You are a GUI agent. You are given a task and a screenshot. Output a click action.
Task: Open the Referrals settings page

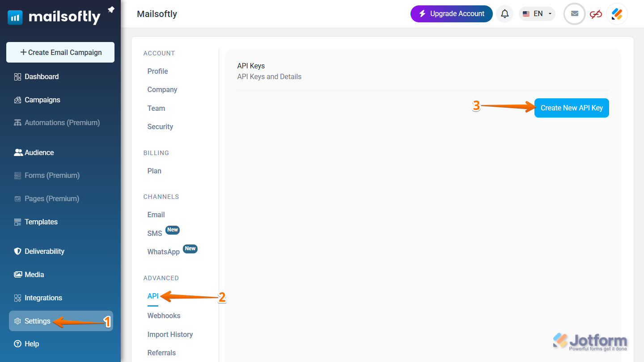pos(161,353)
